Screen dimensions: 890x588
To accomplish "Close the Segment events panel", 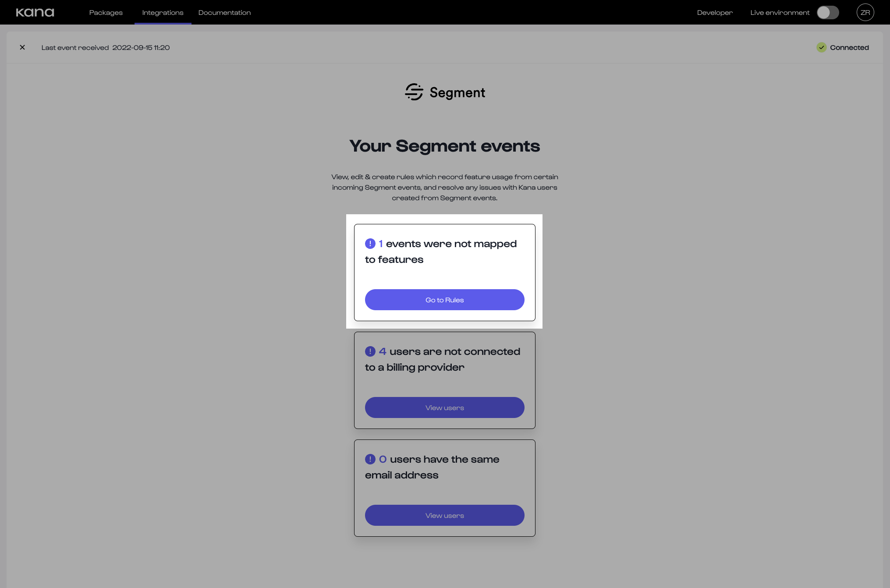I will coord(22,47).
